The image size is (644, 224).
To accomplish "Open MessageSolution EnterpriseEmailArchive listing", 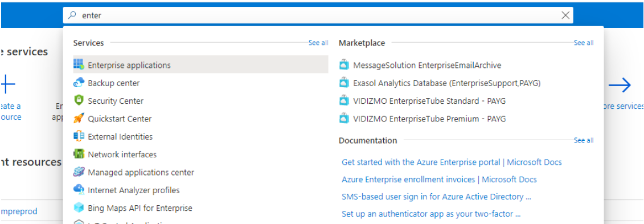I will 427,65.
